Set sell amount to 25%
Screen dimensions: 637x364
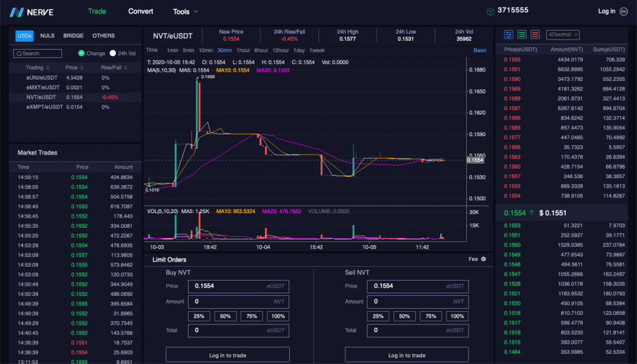pyautogui.click(x=378, y=316)
